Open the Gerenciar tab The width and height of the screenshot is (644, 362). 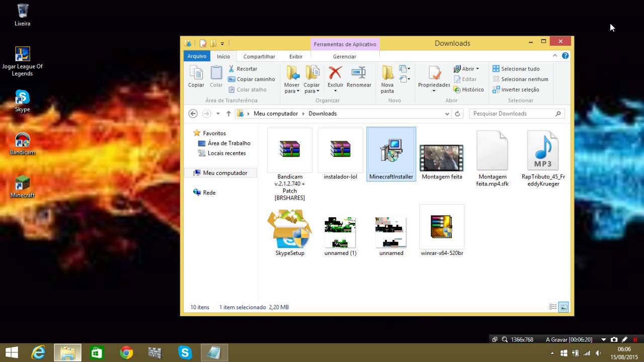(345, 56)
